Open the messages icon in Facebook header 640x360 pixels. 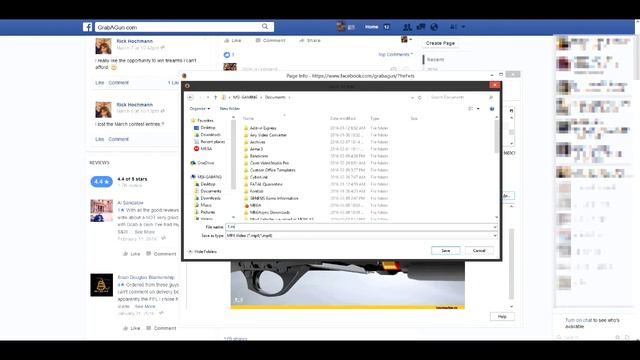click(420, 27)
